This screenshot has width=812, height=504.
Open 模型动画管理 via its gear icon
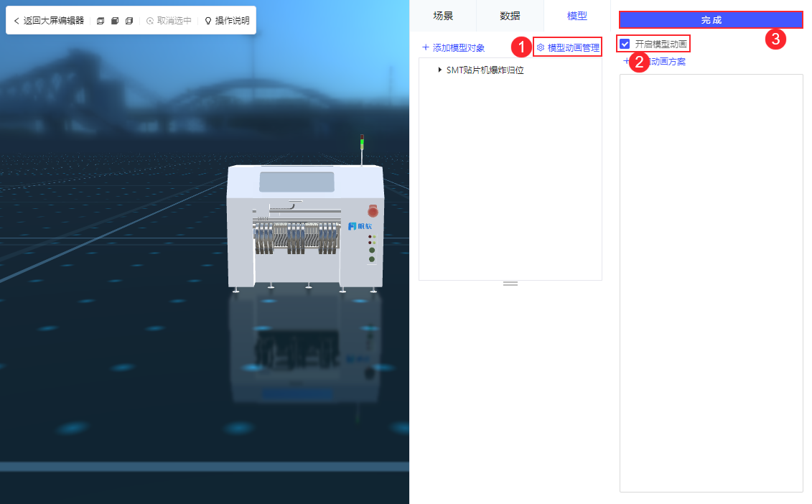tap(540, 46)
